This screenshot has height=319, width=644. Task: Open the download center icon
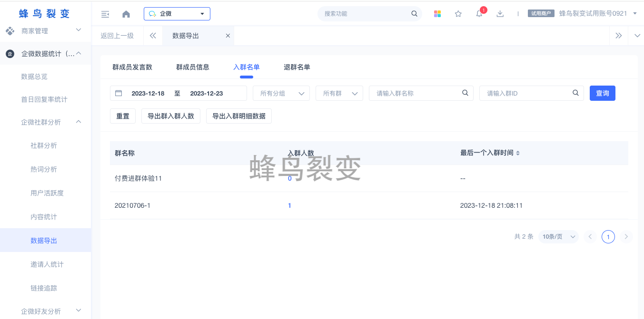500,14
